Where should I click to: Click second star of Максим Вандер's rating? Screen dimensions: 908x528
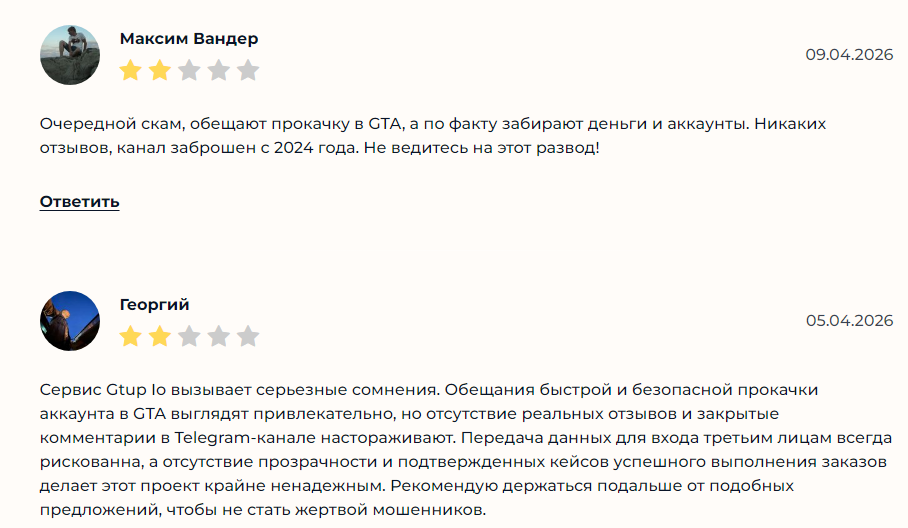pyautogui.click(x=159, y=70)
